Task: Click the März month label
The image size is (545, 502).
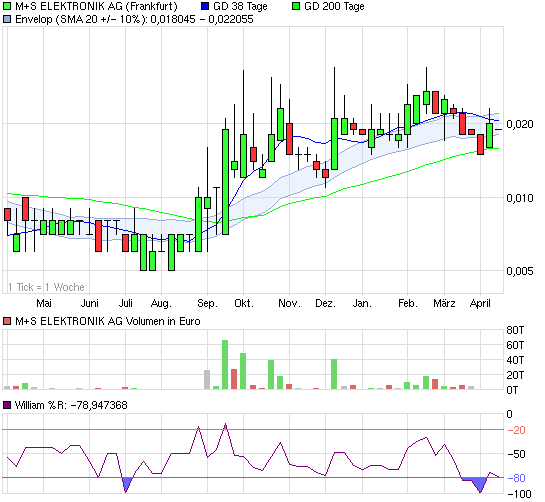Action: click(445, 303)
